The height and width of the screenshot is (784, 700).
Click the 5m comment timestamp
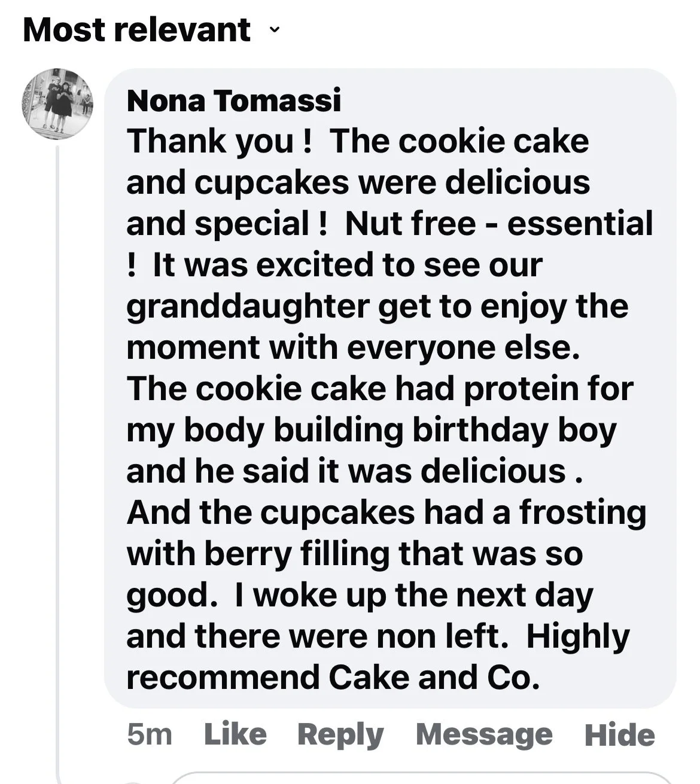pos(150,734)
